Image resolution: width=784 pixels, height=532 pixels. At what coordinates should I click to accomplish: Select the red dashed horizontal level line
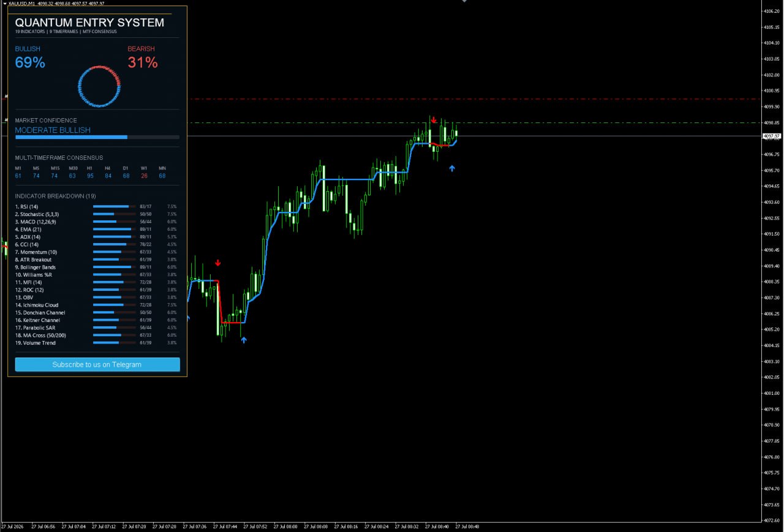(472, 99)
